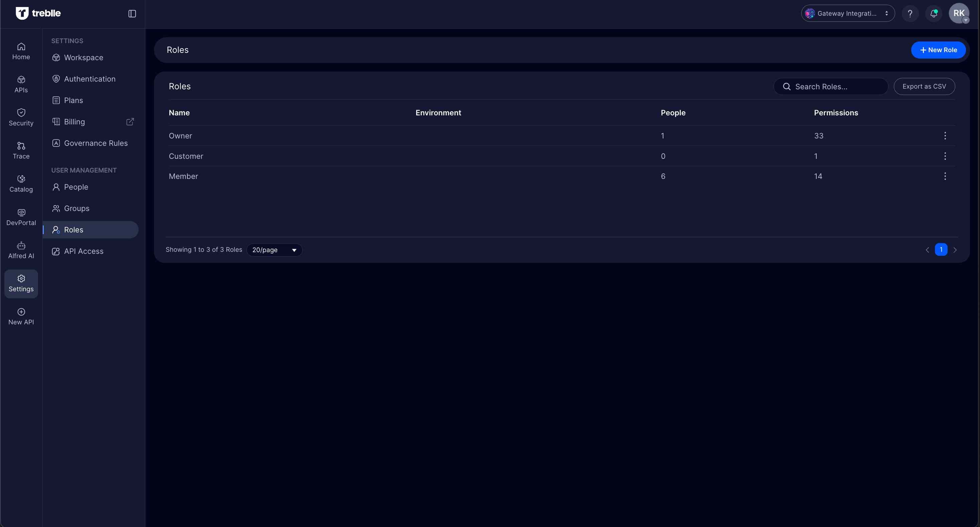Viewport: 980px width, 527px height.
Task: Click the New Role button
Action: [x=938, y=50]
